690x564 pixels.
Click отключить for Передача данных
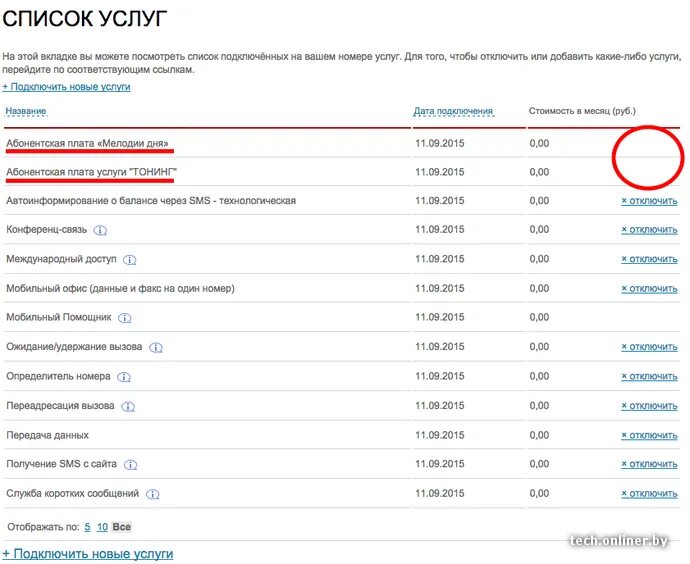tap(649, 435)
